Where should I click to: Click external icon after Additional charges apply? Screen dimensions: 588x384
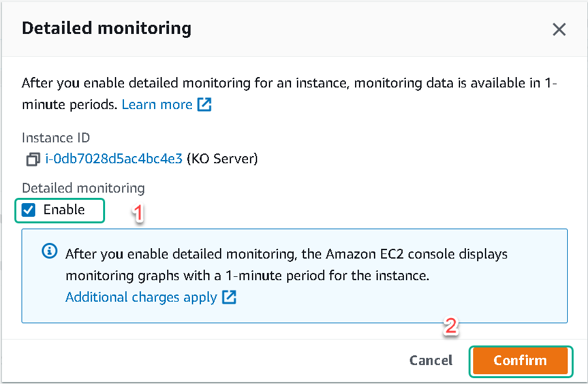[x=229, y=297]
